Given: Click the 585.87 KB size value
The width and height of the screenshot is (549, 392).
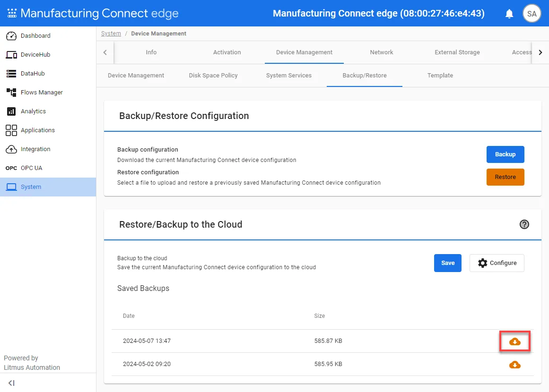Looking at the screenshot, I should [x=328, y=341].
